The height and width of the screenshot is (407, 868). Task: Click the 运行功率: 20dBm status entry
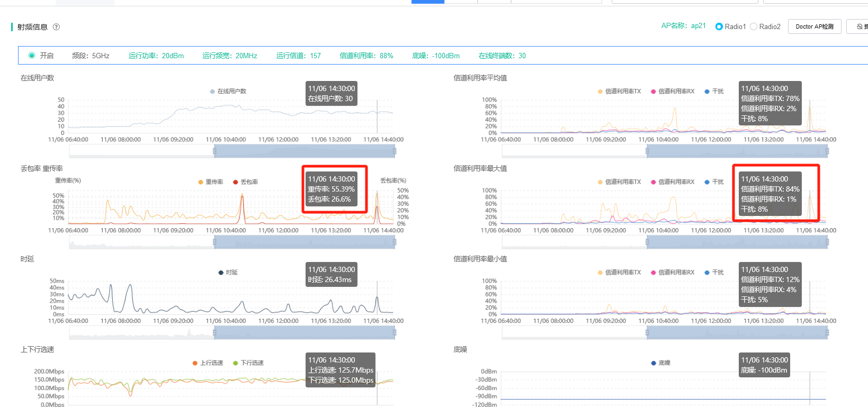pyautogui.click(x=156, y=56)
